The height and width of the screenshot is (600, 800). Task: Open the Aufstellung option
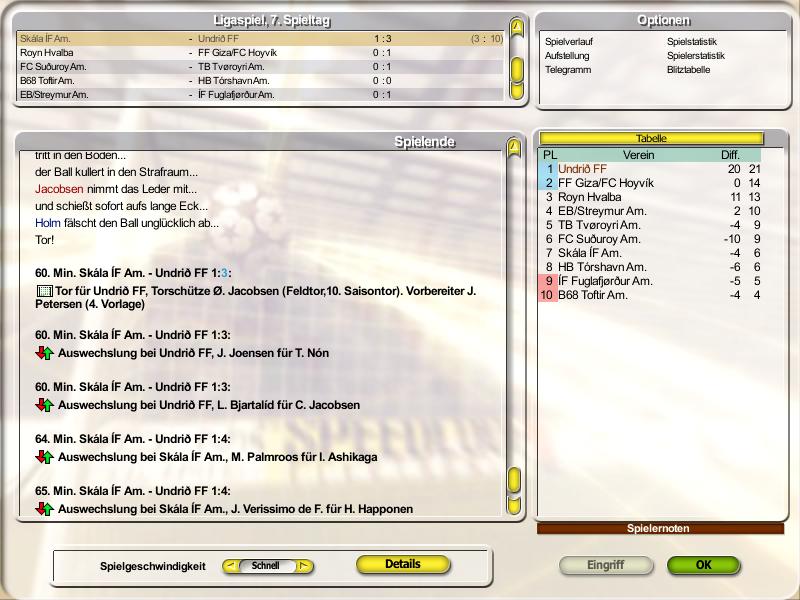point(567,56)
